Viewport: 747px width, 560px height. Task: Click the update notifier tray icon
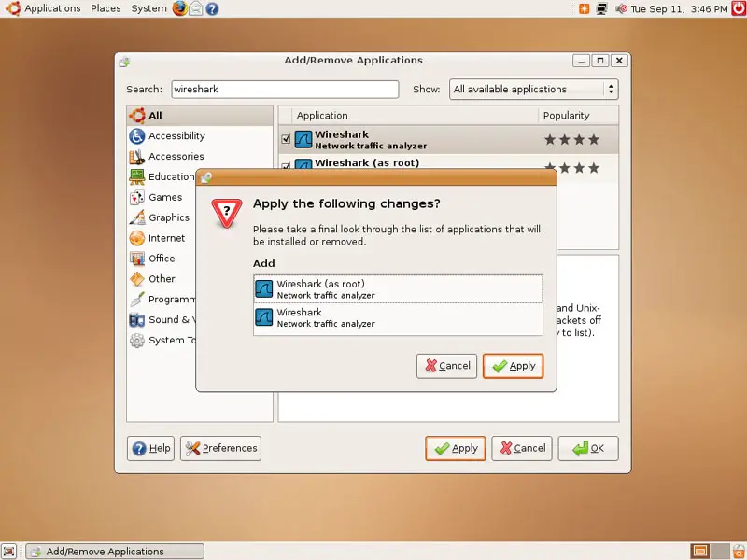pos(585,8)
